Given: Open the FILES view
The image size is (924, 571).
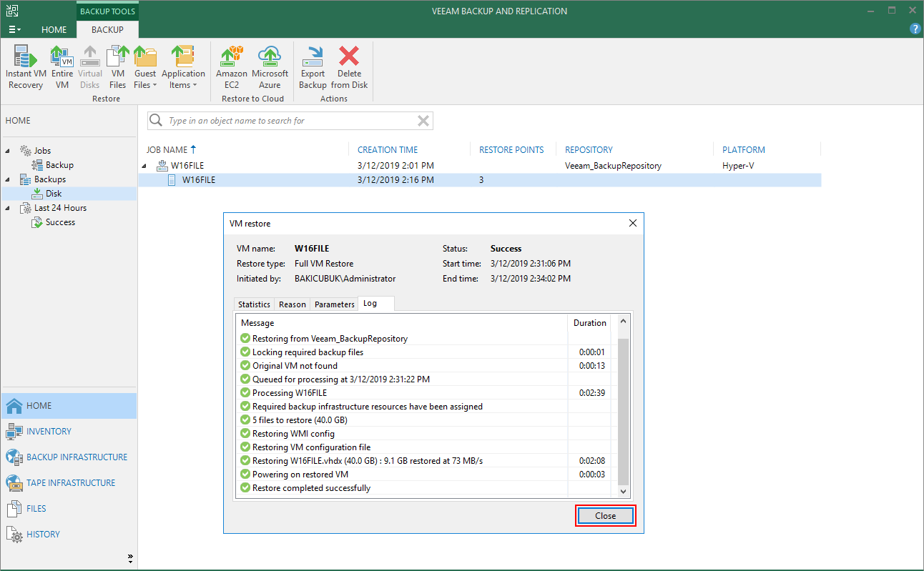Looking at the screenshot, I should coord(69,509).
